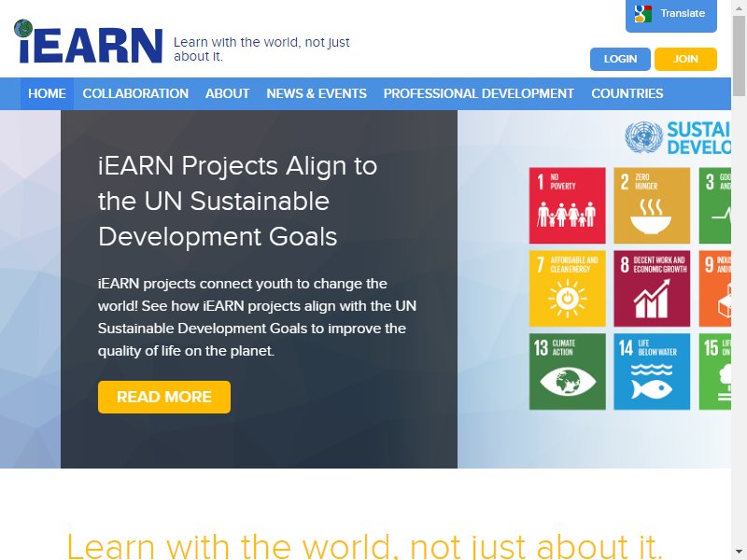The width and height of the screenshot is (747, 560).
Task: Open the PROFESSIONAL DEVELOPMENT menu
Action: (x=479, y=94)
